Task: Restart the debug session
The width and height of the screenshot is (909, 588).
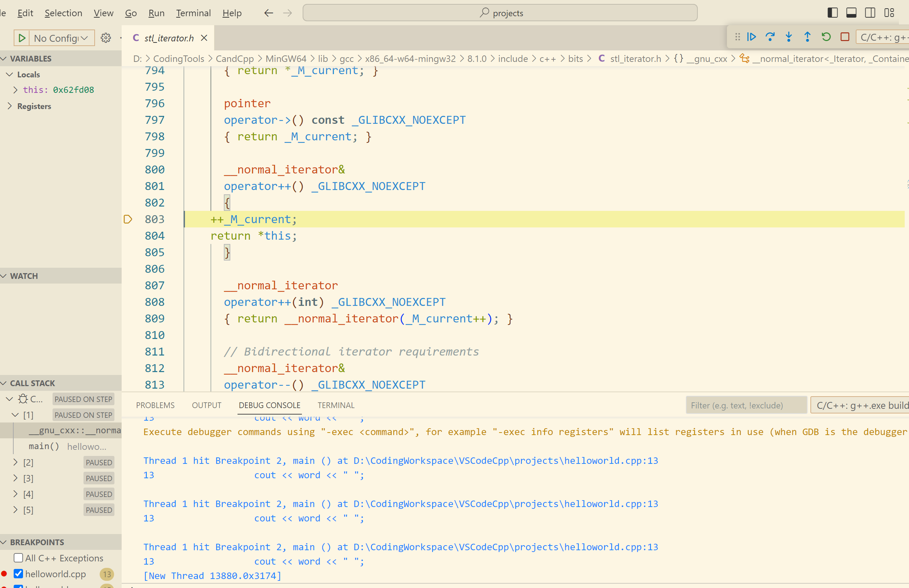Action: pos(826,37)
